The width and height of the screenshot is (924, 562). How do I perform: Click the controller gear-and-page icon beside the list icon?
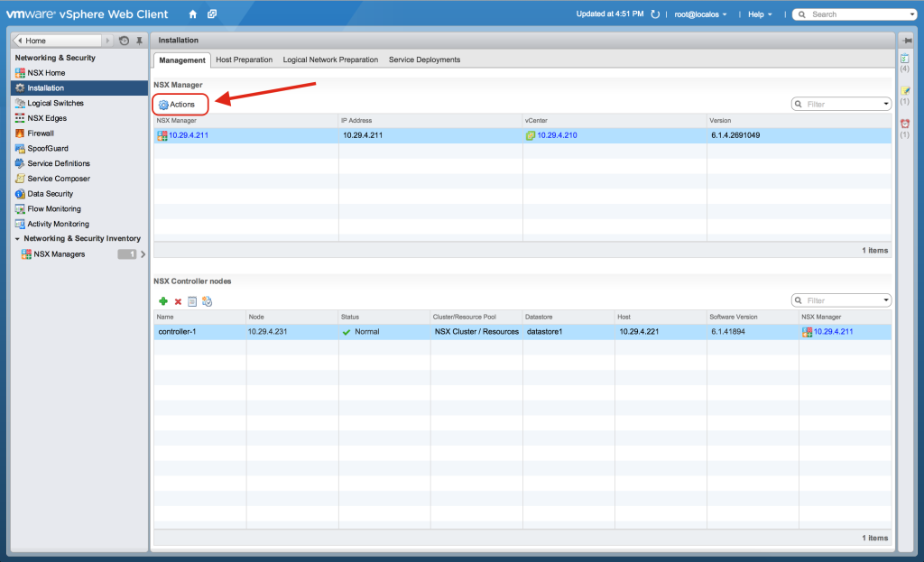tap(207, 301)
